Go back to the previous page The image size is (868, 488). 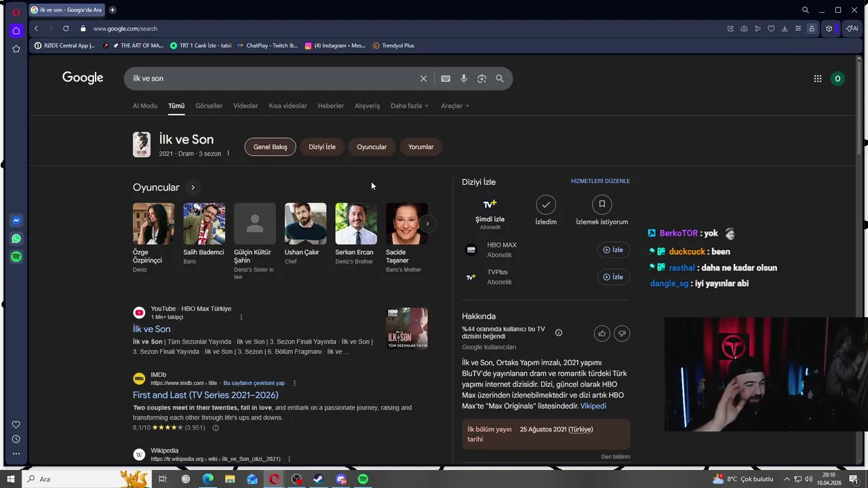point(36,28)
